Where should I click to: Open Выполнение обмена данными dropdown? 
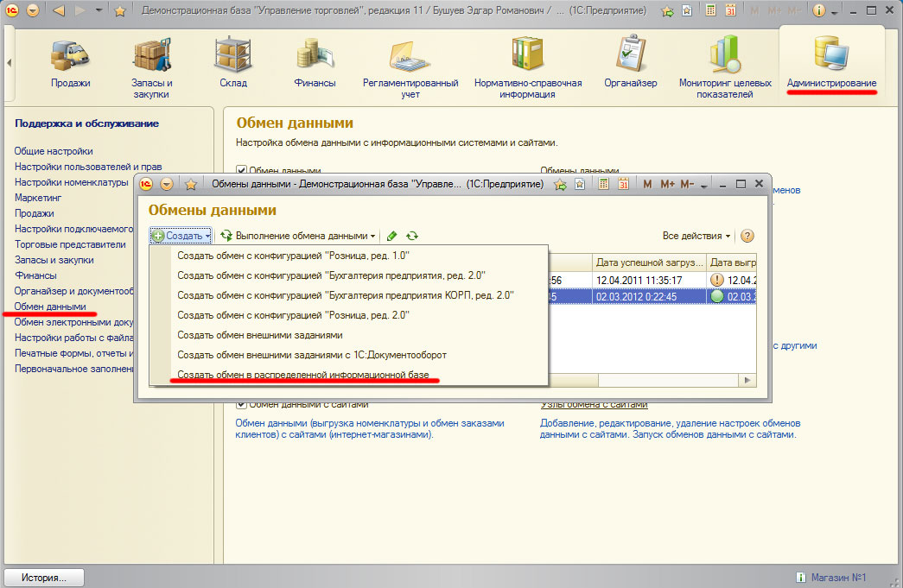pos(299,236)
